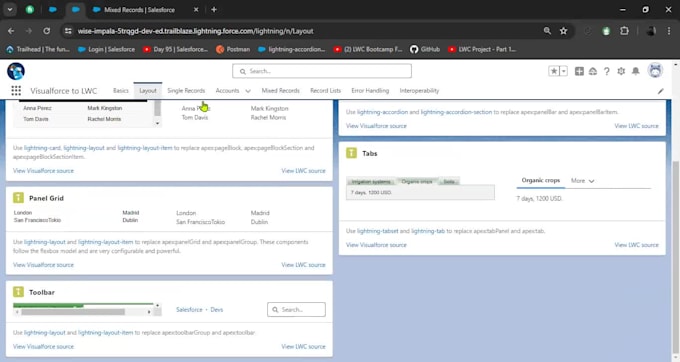680x362 pixels.
Task: View LWC source in Tabs card
Action: [x=636, y=245]
